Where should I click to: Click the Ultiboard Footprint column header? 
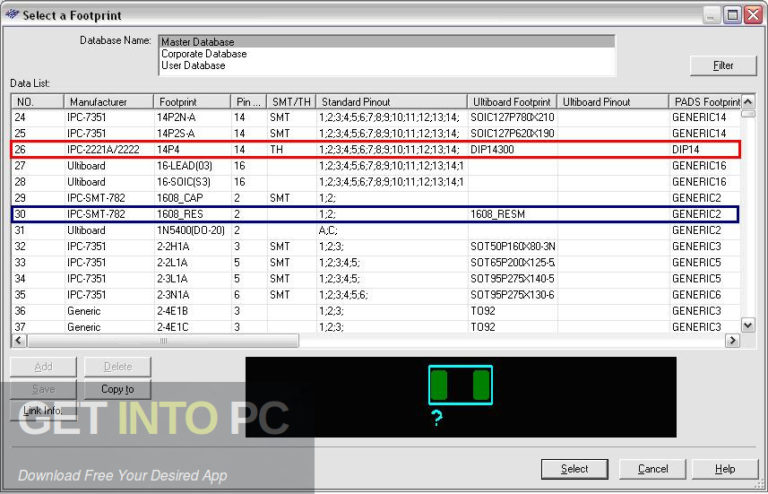pyautogui.click(x=512, y=102)
